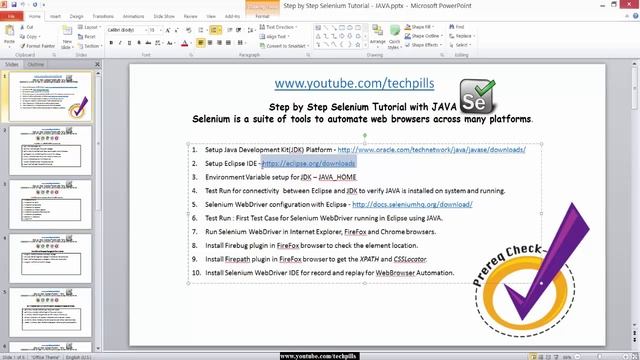Open the Paragraph dialog launcher
This screenshot has width=640, height=360.
point(308,55)
